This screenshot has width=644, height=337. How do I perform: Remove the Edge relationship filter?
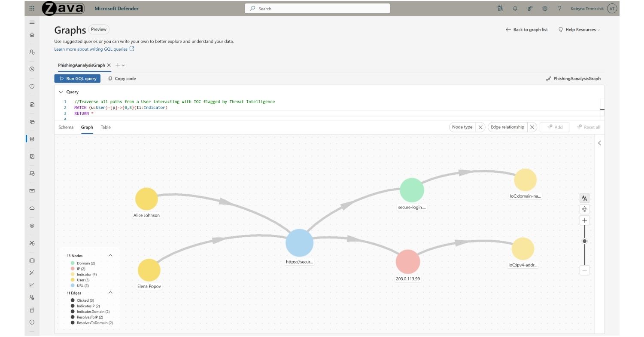pos(532,127)
